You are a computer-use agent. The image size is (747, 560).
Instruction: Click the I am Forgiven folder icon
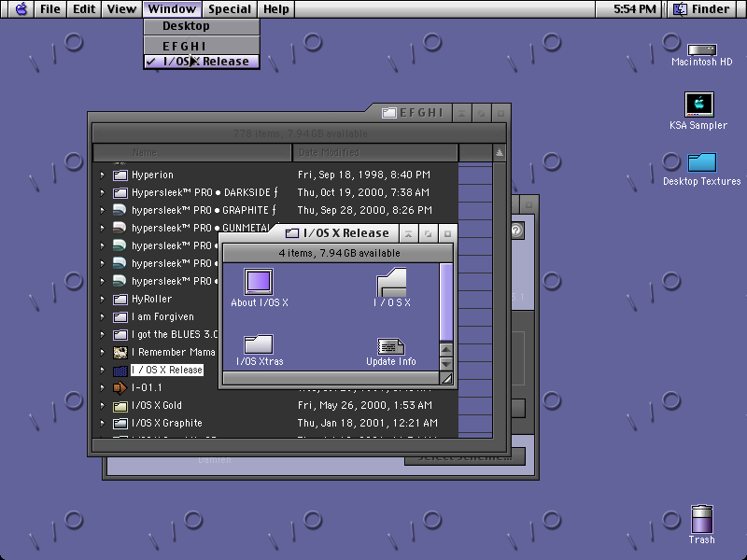pos(120,317)
